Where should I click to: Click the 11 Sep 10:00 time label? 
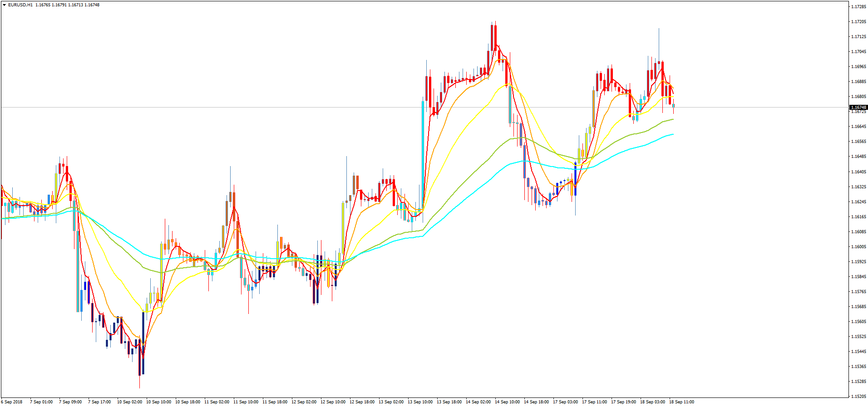[246, 402]
